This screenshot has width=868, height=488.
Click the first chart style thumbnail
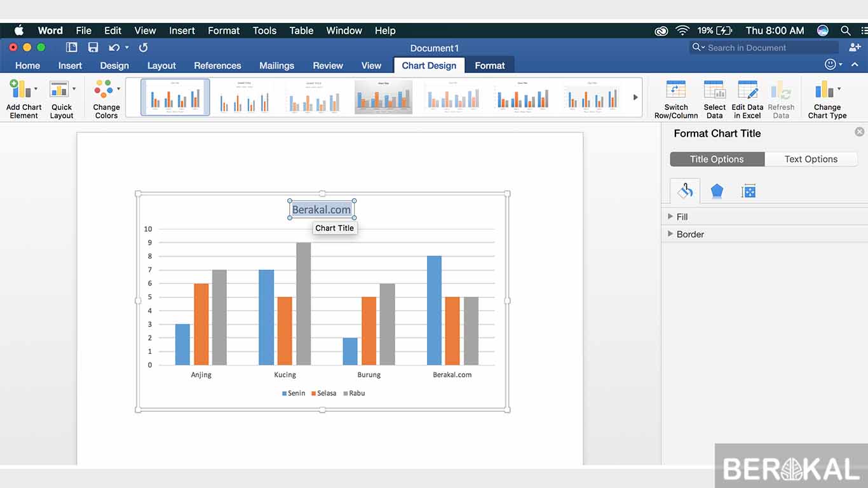pos(175,97)
